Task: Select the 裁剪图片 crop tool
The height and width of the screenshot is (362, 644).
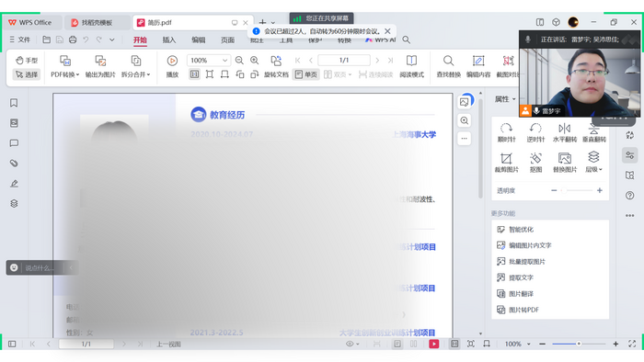Action: pos(506,163)
